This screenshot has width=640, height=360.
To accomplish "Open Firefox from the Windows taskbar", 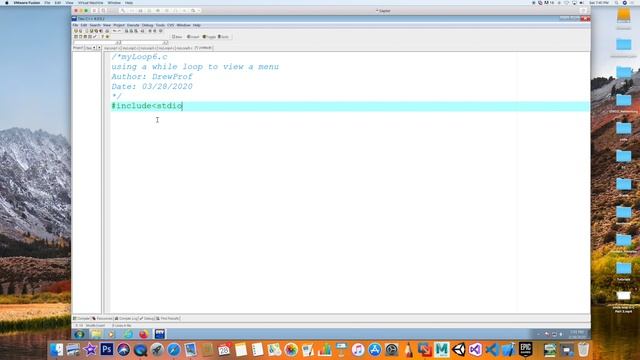I will pyautogui.click(x=144, y=334).
